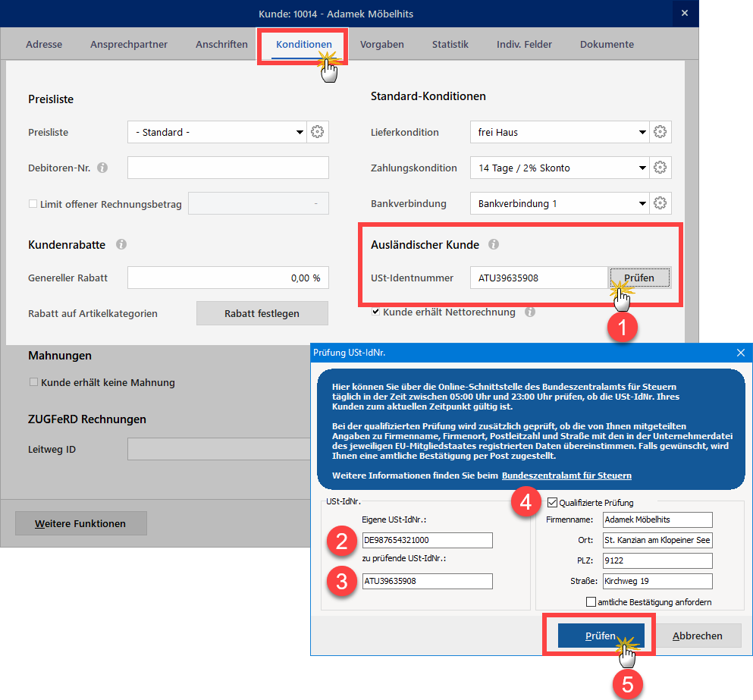Click info icon beside Kunde erhält Nettorechnung
The height and width of the screenshot is (700, 753).
[x=529, y=312]
